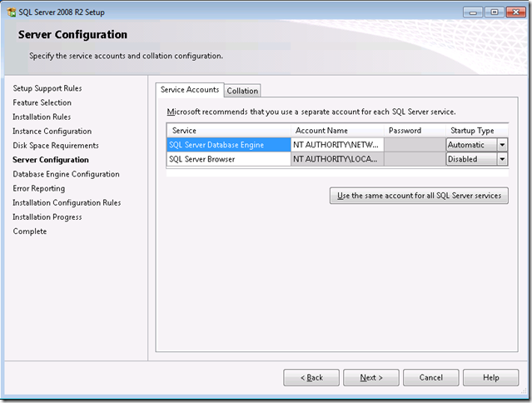Click the Password column header
The width and height of the screenshot is (532, 403).
(x=415, y=131)
